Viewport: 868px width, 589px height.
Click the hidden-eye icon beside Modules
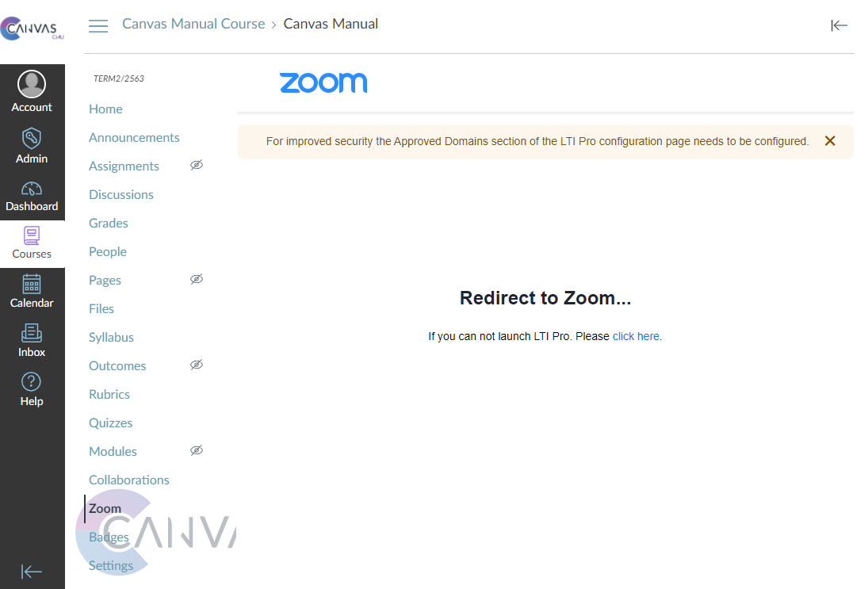click(x=197, y=450)
